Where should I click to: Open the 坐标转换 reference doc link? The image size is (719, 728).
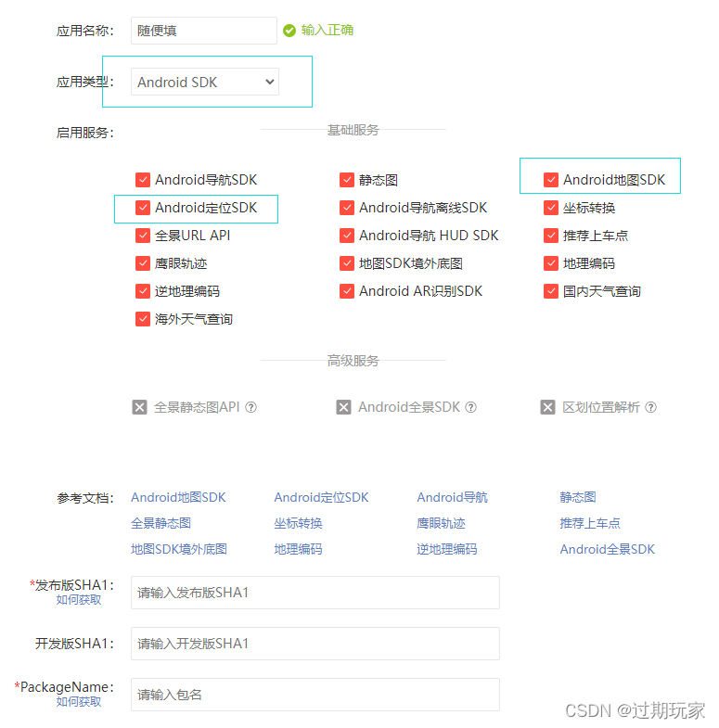298,523
